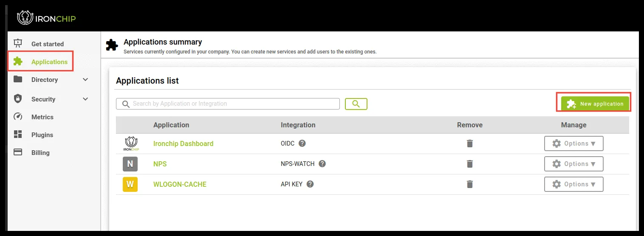
Task: Open Options dropdown for Ironchip Dashboard
Action: 573,143
